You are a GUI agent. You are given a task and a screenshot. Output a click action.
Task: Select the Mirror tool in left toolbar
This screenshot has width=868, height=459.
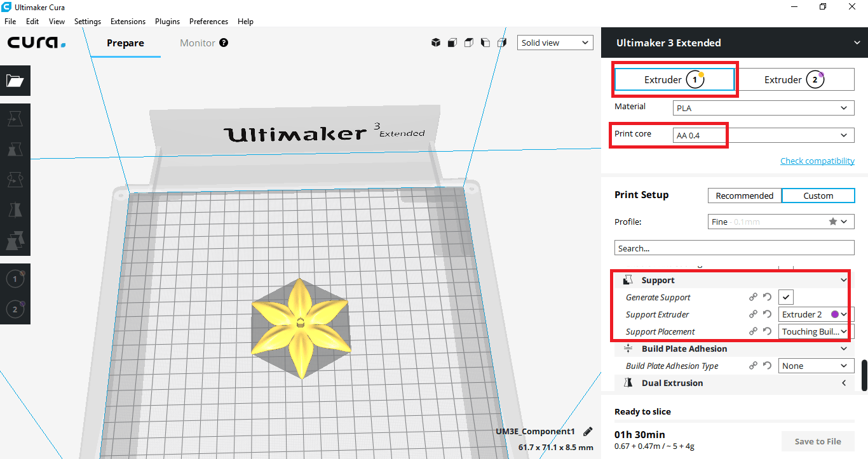(15, 210)
